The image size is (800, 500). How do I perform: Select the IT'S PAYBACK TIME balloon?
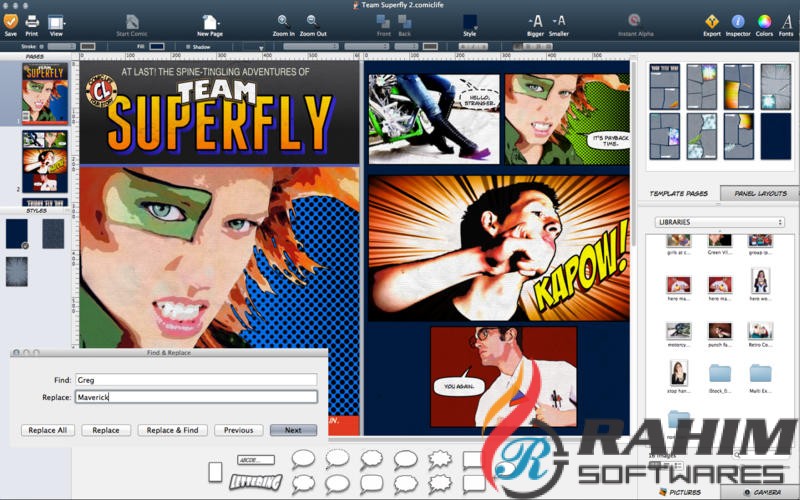pyautogui.click(x=608, y=140)
